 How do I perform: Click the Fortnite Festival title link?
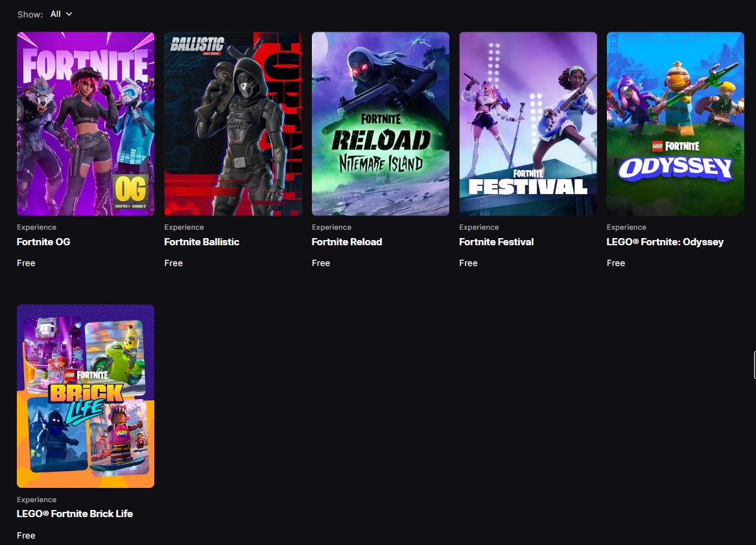496,241
